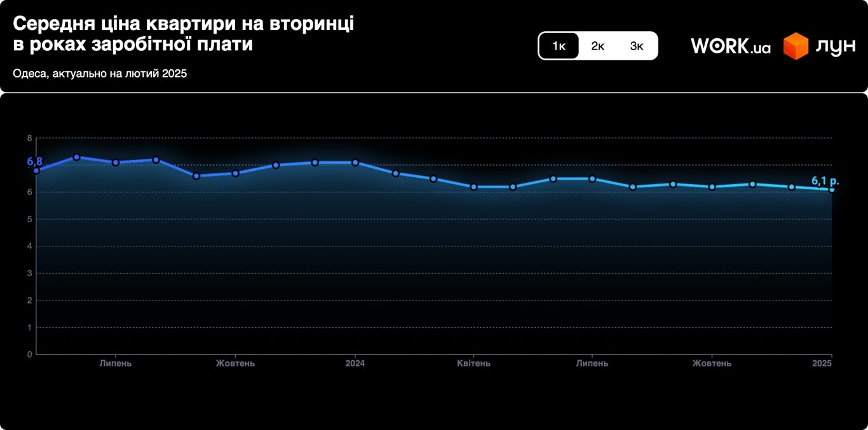Click the peak data point near June

tap(77, 157)
